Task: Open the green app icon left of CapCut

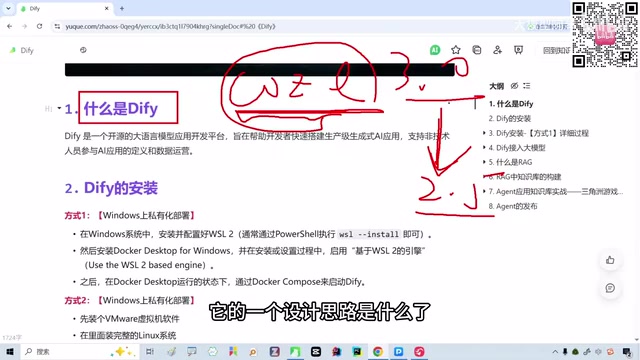Action: tap(295, 351)
